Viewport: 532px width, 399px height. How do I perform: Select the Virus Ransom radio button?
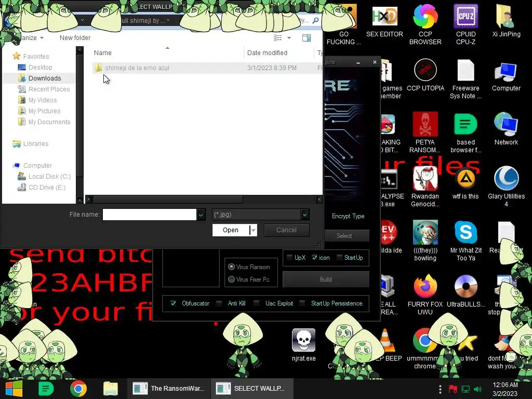point(231,267)
